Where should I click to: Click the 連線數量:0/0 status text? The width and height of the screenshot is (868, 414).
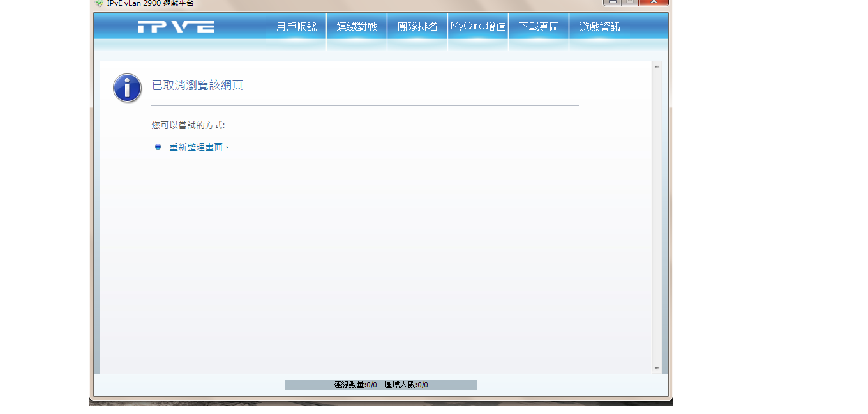355,385
